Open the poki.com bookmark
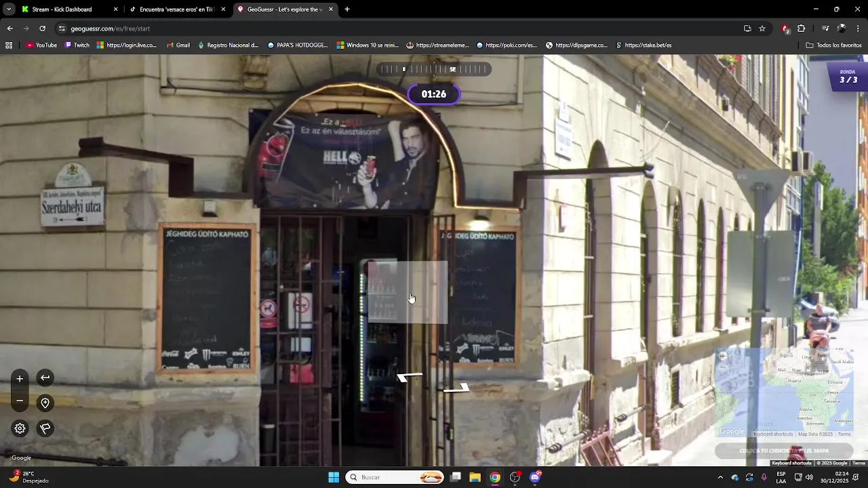 tap(507, 45)
